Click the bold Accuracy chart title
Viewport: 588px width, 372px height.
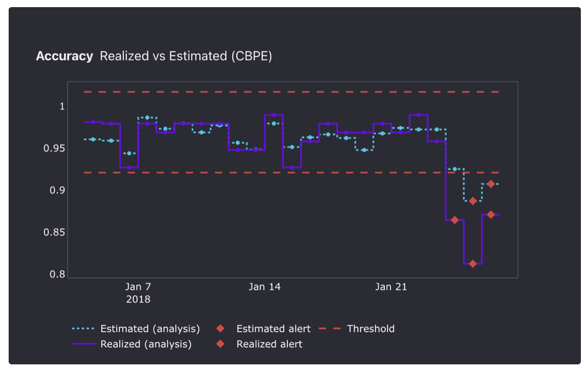[64, 56]
